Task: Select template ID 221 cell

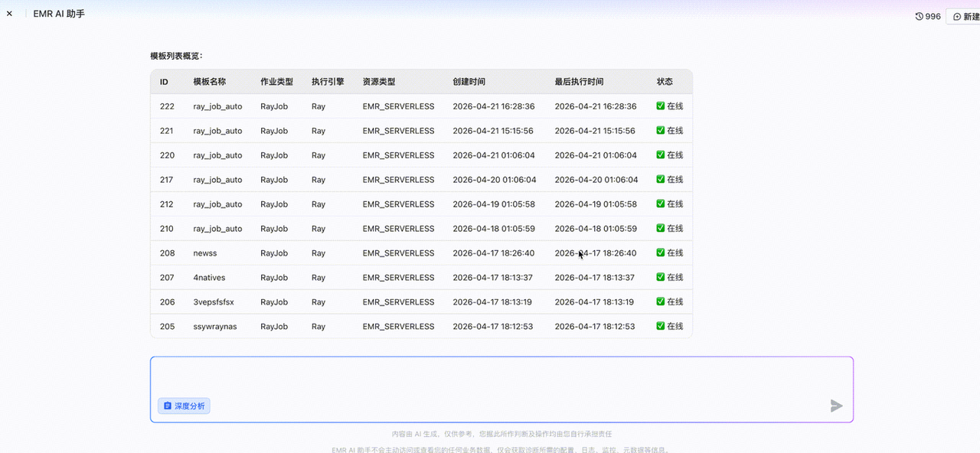Action: coord(167,131)
